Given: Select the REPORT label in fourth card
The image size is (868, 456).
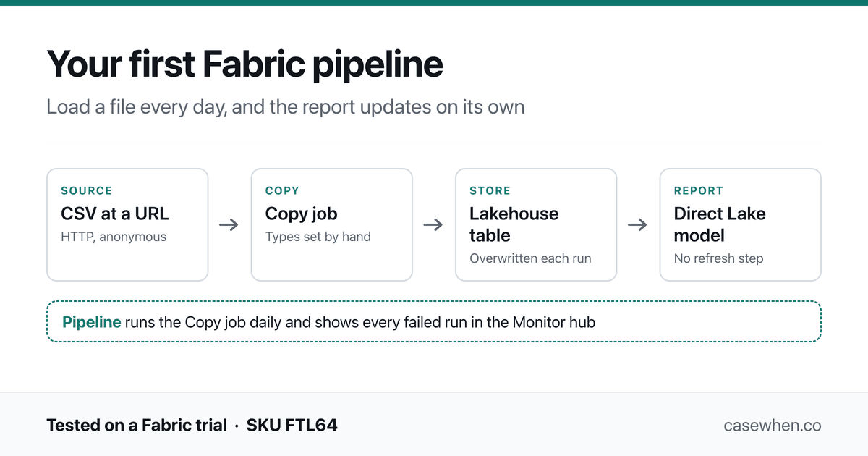Looking at the screenshot, I should click(699, 191).
